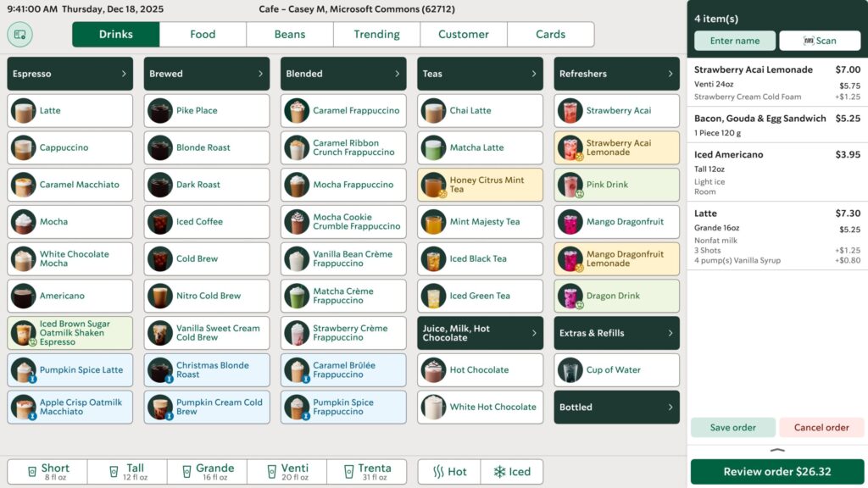Set drink temperature to Iced

point(511,471)
